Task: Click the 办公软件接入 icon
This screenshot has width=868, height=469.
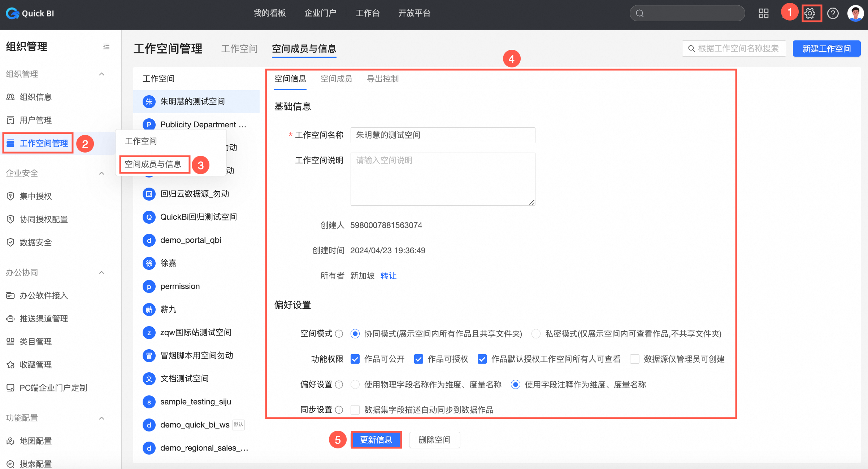Action: click(x=10, y=295)
